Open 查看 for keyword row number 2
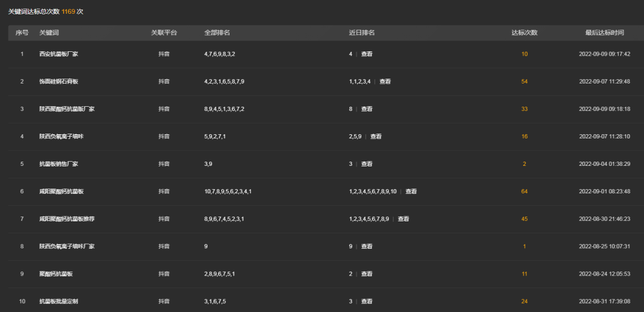The image size is (644, 312). coord(385,82)
